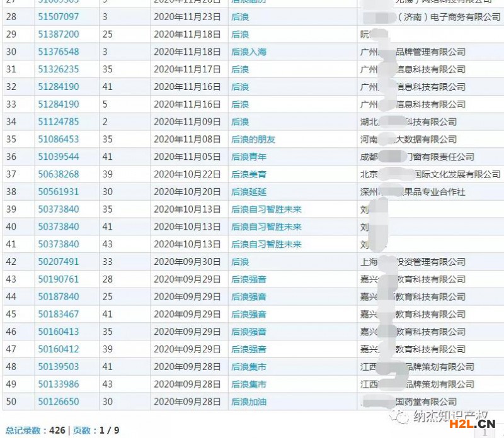This screenshot has height=438, width=504.
Task: Open trademark 后浪美育
Action: (x=249, y=174)
